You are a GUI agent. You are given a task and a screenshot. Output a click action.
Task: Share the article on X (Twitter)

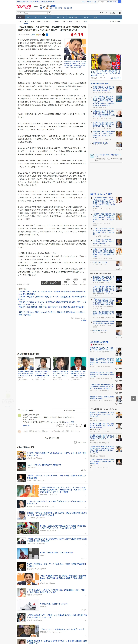click(x=43, y=35)
